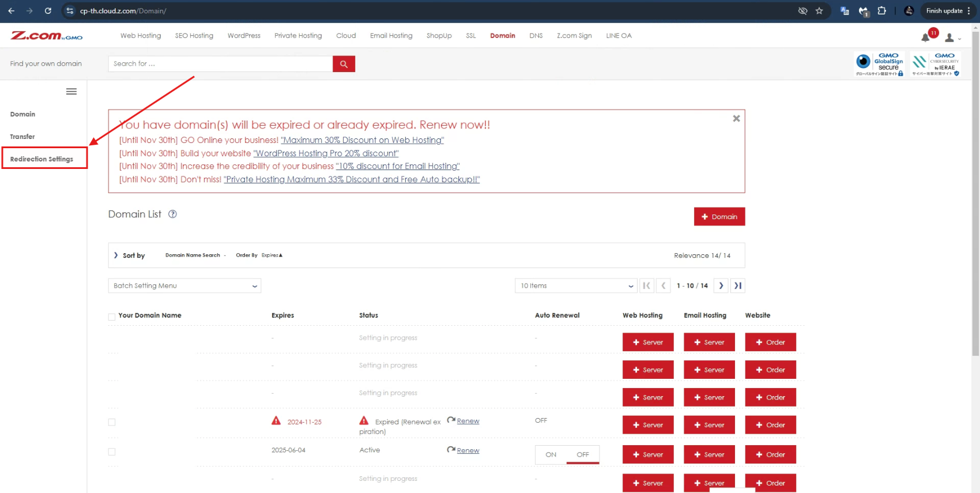The image size is (980, 493).
Task: Click Finish update button in Chrome
Action: click(944, 11)
